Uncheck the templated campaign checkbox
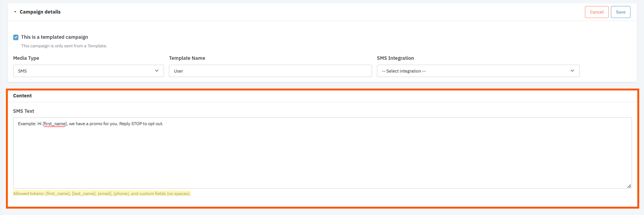This screenshot has height=215, width=644. [x=16, y=37]
